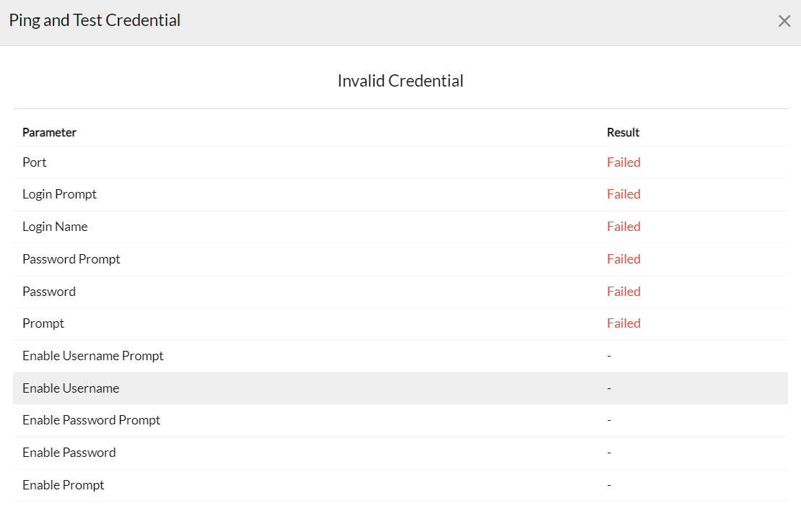This screenshot has width=801, height=532.
Task: Click the Login Name parameter
Action: (x=55, y=227)
